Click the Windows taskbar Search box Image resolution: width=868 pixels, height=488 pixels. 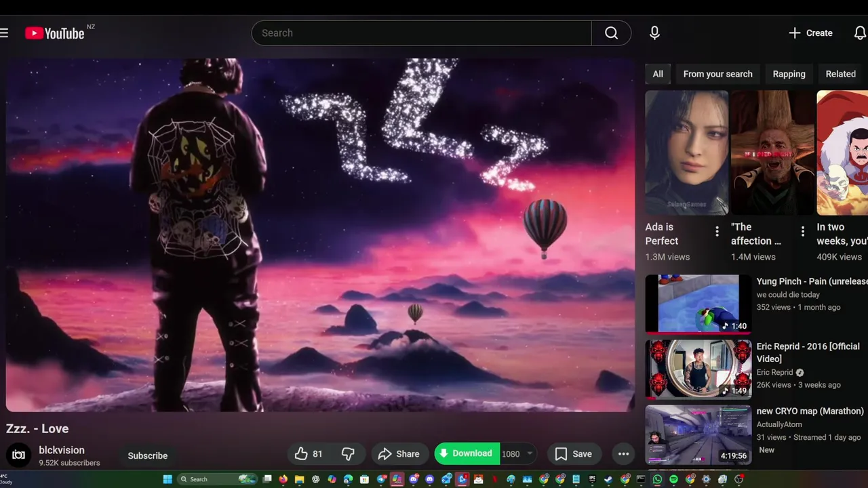pyautogui.click(x=218, y=479)
